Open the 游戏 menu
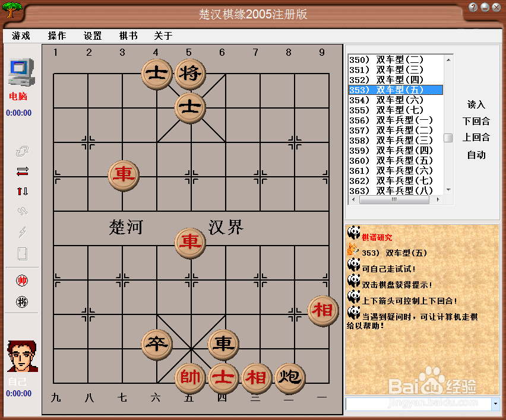The height and width of the screenshot is (420, 506). point(21,36)
